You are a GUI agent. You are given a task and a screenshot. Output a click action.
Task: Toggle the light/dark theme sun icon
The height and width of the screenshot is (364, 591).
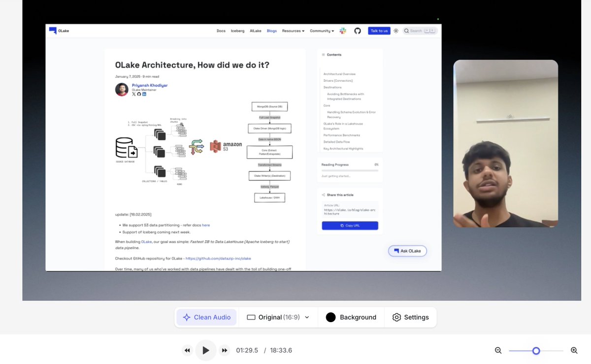click(396, 31)
